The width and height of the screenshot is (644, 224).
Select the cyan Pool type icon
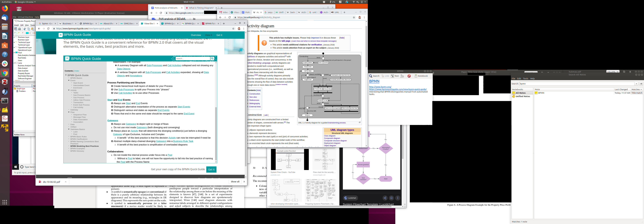[27, 33]
